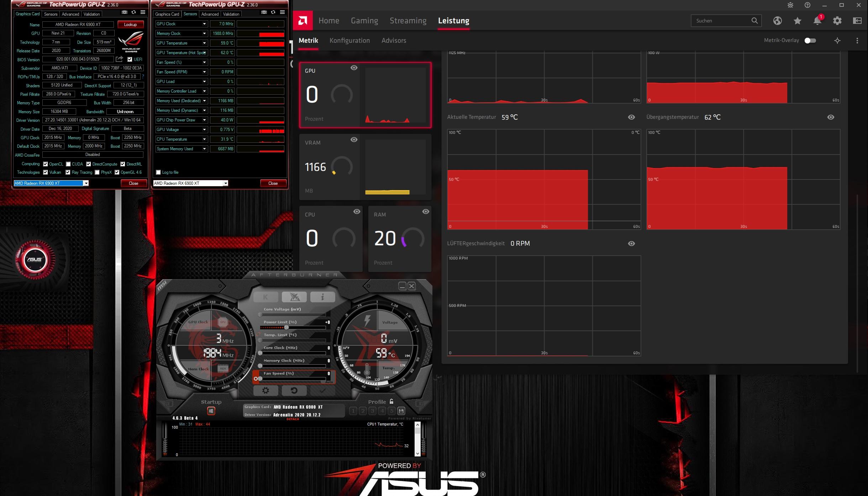Switch to the Konfiguration sub-tab

(x=349, y=41)
